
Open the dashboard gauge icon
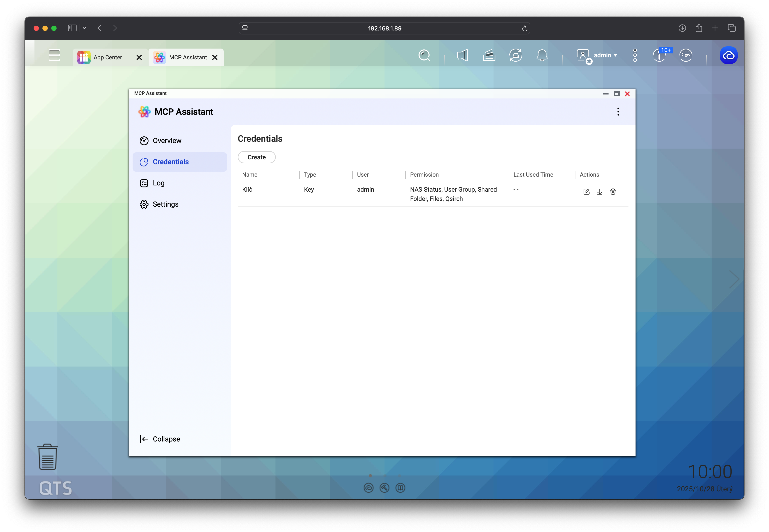[x=686, y=55]
